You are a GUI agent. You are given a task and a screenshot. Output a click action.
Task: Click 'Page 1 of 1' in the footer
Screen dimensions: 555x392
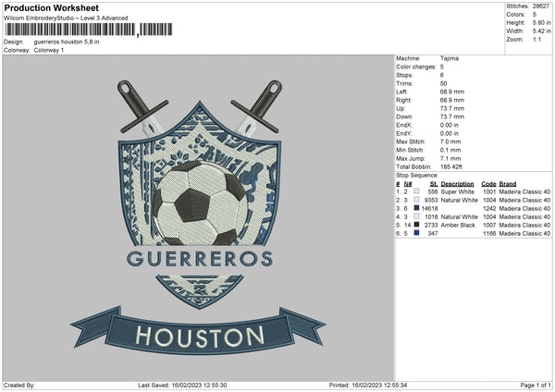pyautogui.click(x=536, y=386)
